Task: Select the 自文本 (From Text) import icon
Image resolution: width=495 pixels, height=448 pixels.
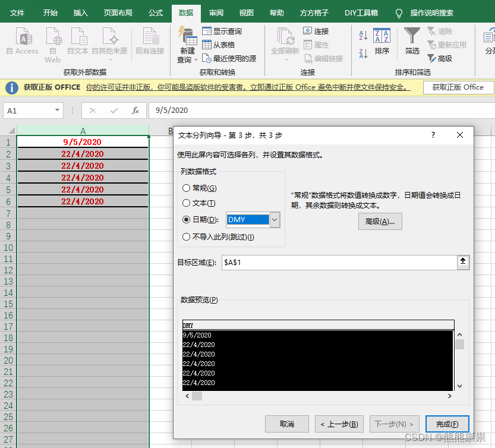Action: click(x=78, y=42)
